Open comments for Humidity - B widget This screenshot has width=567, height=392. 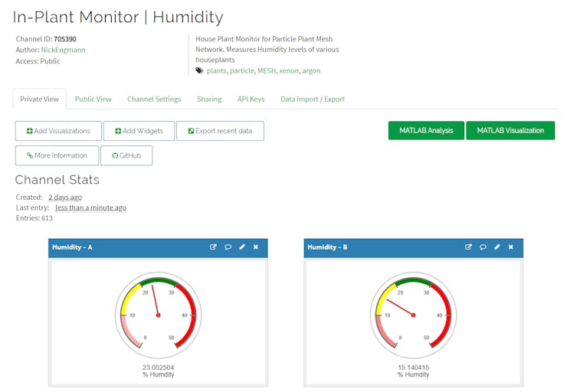pyautogui.click(x=483, y=247)
